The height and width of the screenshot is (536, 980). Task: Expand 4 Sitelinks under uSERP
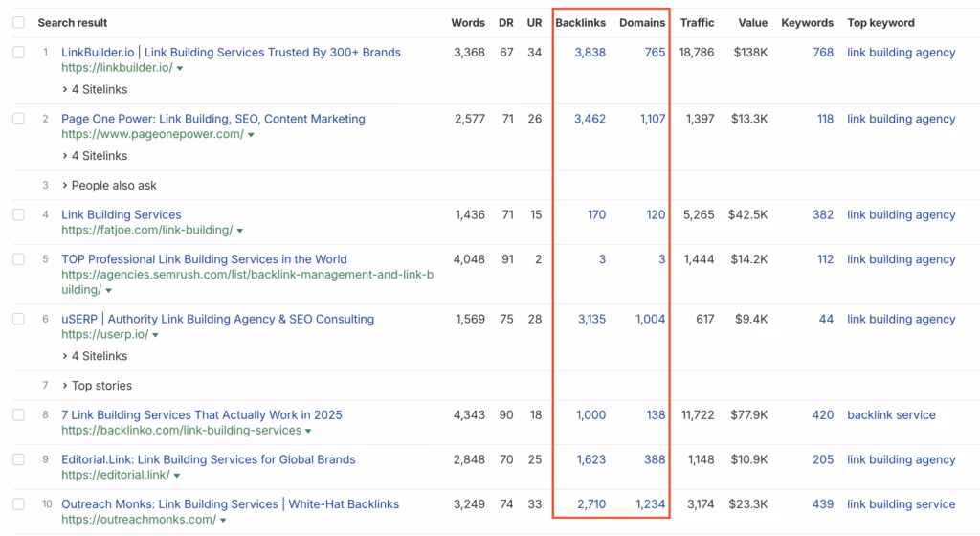click(x=95, y=356)
